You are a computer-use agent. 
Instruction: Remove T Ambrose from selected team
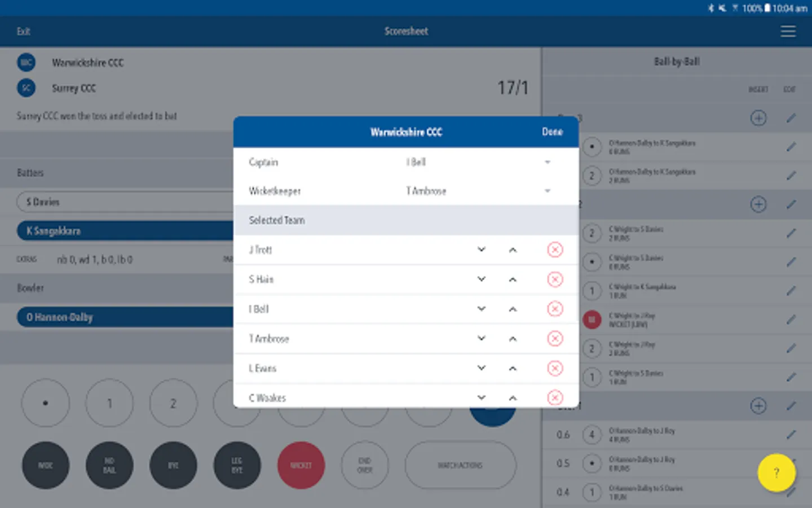pyautogui.click(x=555, y=339)
